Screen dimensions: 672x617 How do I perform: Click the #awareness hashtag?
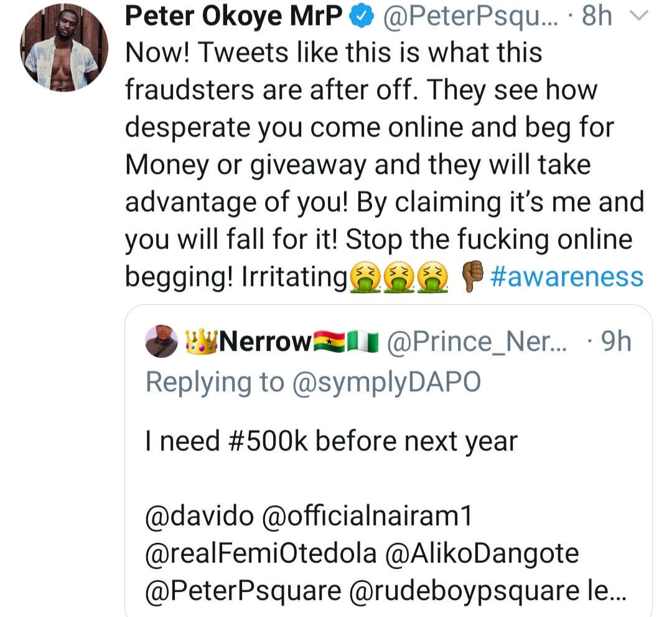567,276
